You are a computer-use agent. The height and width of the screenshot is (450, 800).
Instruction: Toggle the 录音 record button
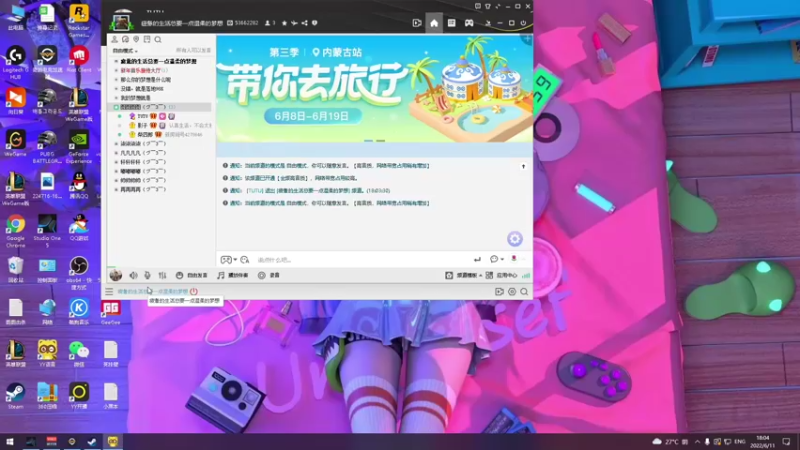(x=269, y=276)
